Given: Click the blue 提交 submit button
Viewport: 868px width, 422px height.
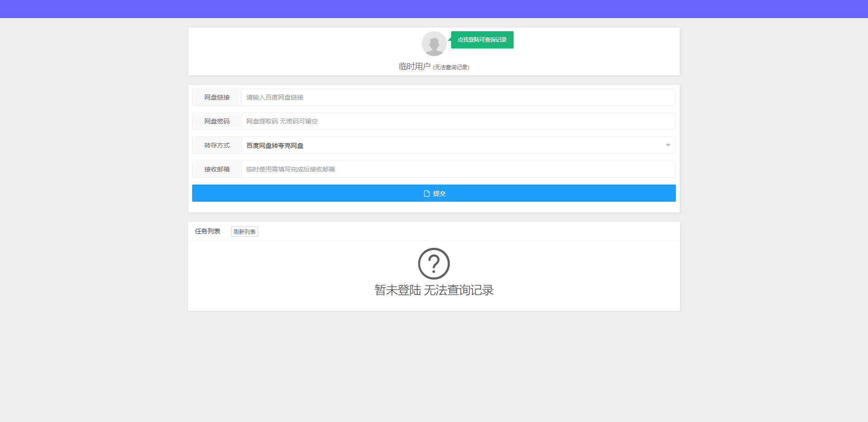Looking at the screenshot, I should click(x=434, y=193).
